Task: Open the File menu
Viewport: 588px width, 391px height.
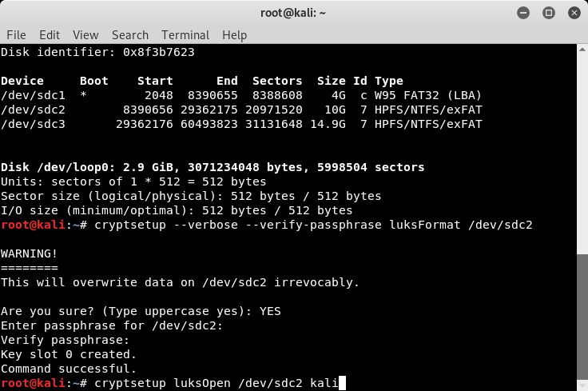Action: pyautogui.click(x=16, y=35)
